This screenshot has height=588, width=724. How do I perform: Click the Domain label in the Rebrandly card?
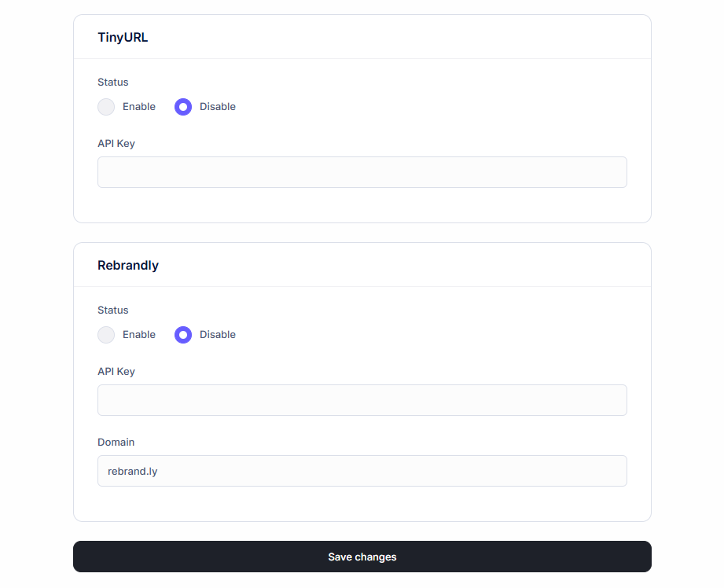tap(116, 442)
